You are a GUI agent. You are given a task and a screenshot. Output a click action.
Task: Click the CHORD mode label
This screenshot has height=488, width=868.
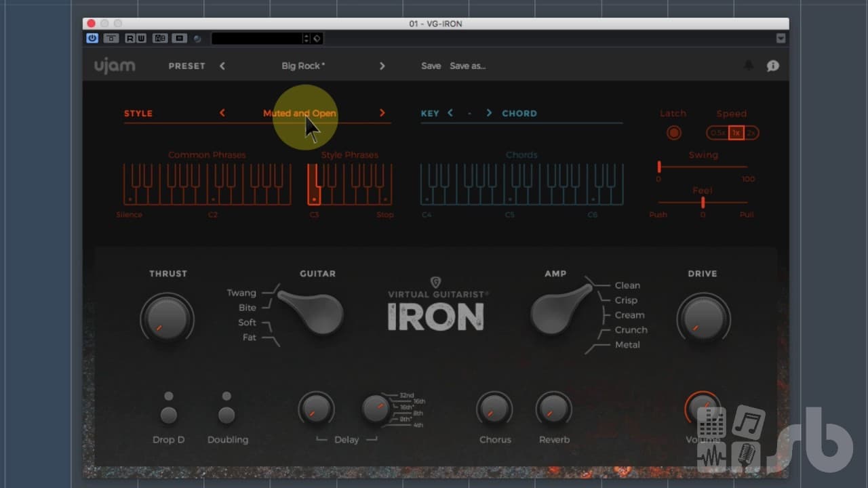tap(519, 113)
